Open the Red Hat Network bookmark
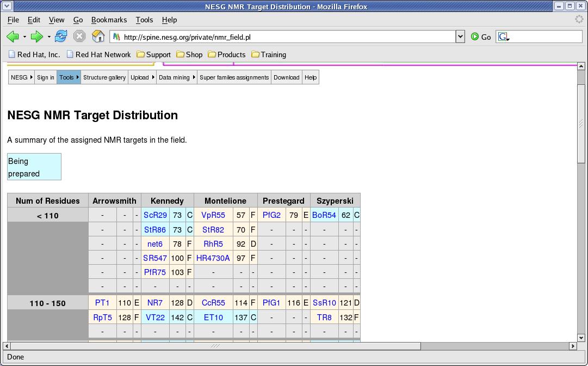 point(98,54)
